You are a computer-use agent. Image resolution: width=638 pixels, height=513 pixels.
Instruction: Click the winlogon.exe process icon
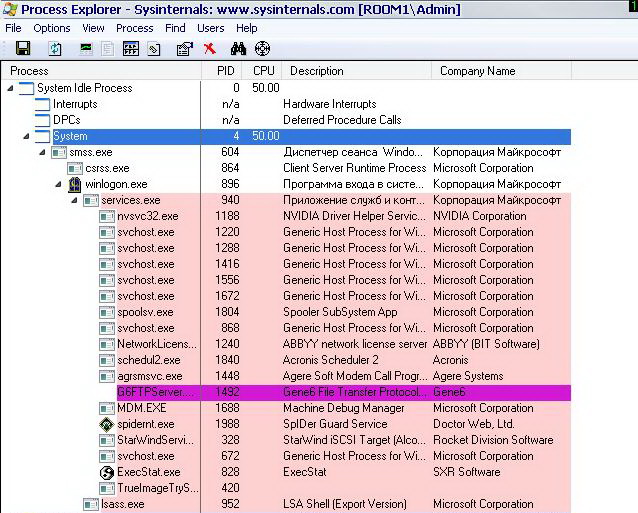click(74, 184)
